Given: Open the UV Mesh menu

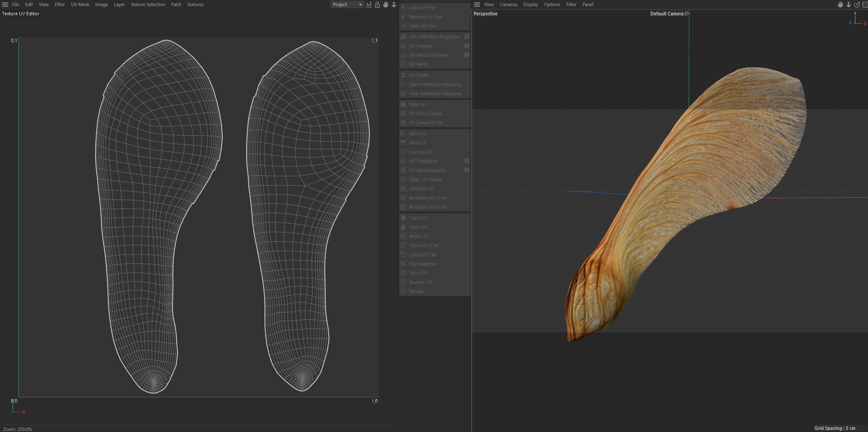Looking at the screenshot, I should 80,4.
